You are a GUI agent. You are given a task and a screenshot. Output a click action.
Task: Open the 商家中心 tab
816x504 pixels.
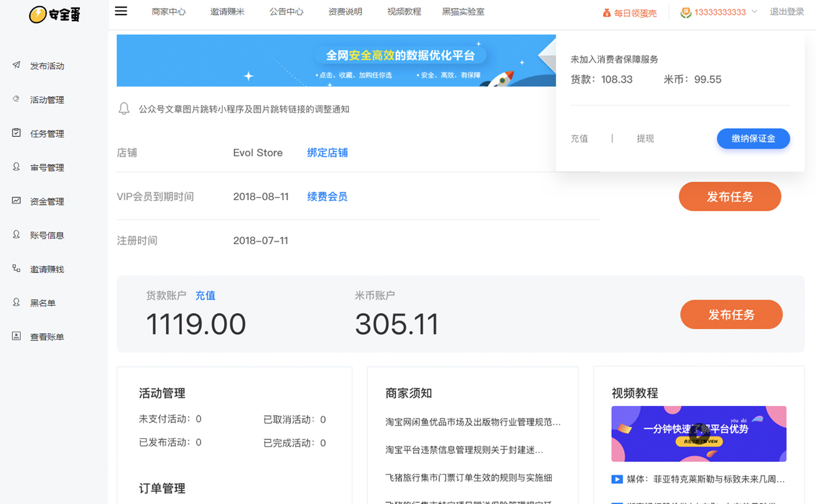(x=168, y=12)
